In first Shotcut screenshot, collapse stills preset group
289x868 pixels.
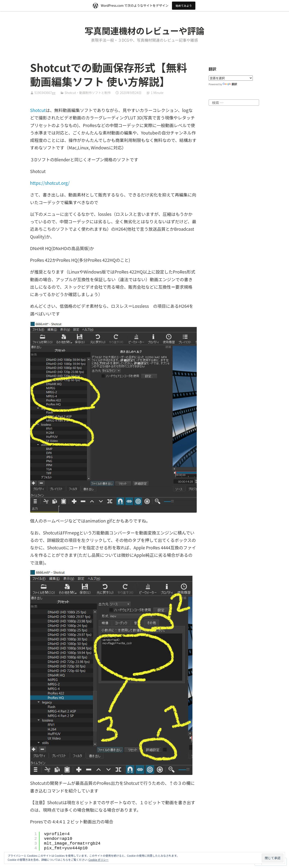pyautogui.click(x=38, y=445)
